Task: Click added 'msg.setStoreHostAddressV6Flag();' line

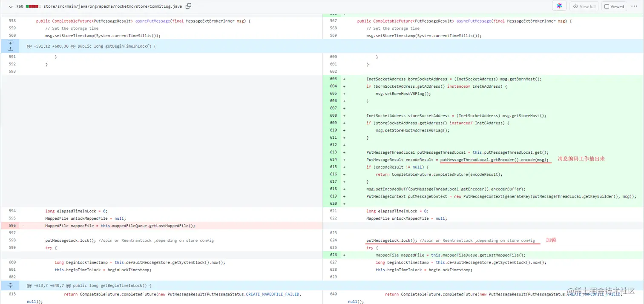Action: pos(412,130)
